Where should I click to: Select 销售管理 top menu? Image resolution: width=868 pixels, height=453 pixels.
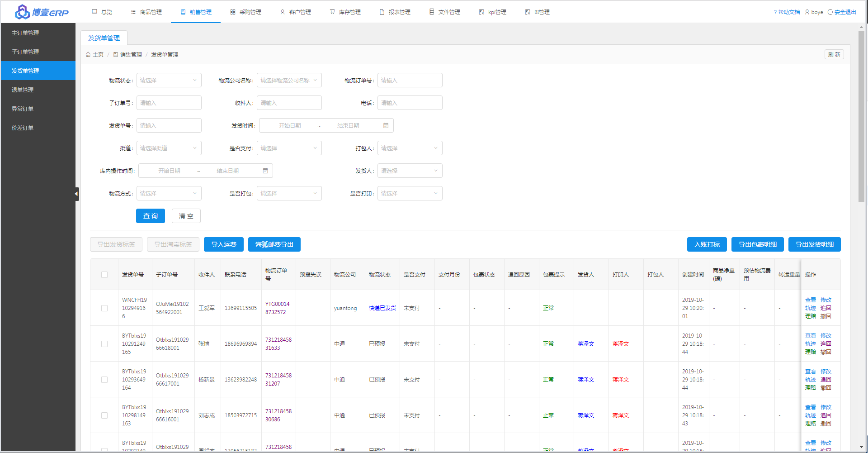point(196,12)
